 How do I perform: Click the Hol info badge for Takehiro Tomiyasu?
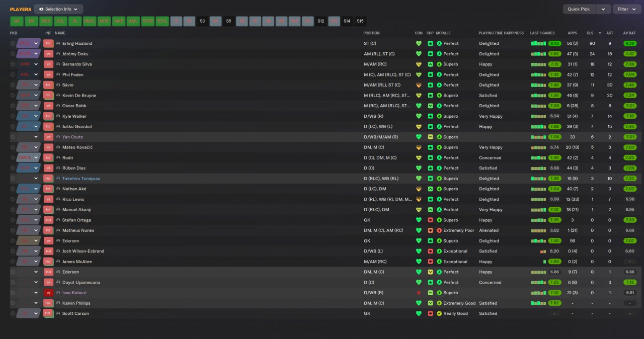48,179
